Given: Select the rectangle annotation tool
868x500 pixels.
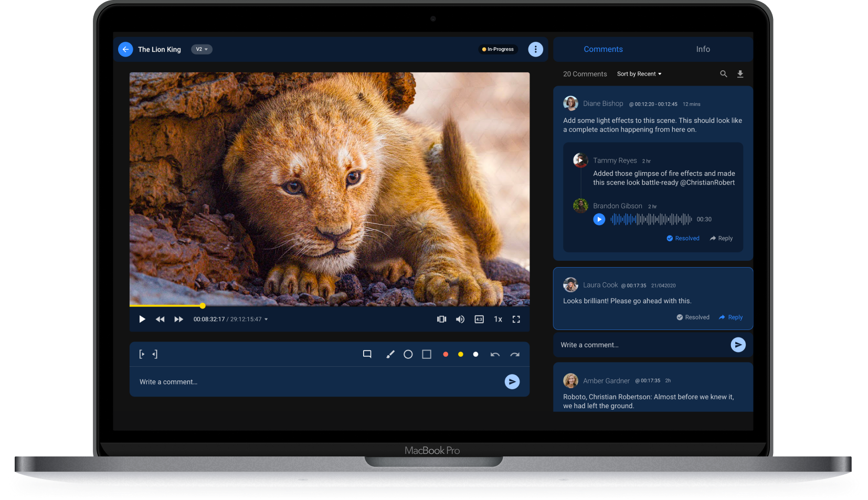Looking at the screenshot, I should pos(426,354).
